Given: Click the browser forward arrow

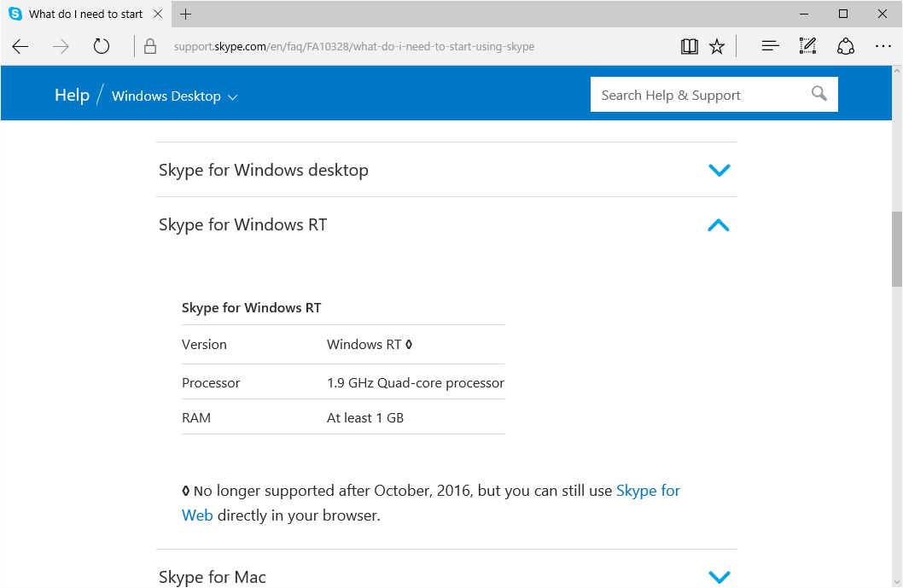Looking at the screenshot, I should coord(61,46).
